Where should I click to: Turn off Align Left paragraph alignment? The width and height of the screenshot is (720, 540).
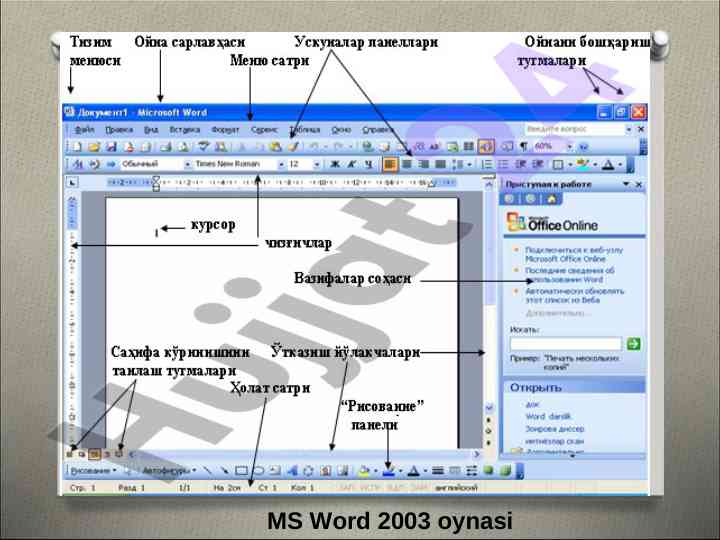pyautogui.click(x=389, y=164)
